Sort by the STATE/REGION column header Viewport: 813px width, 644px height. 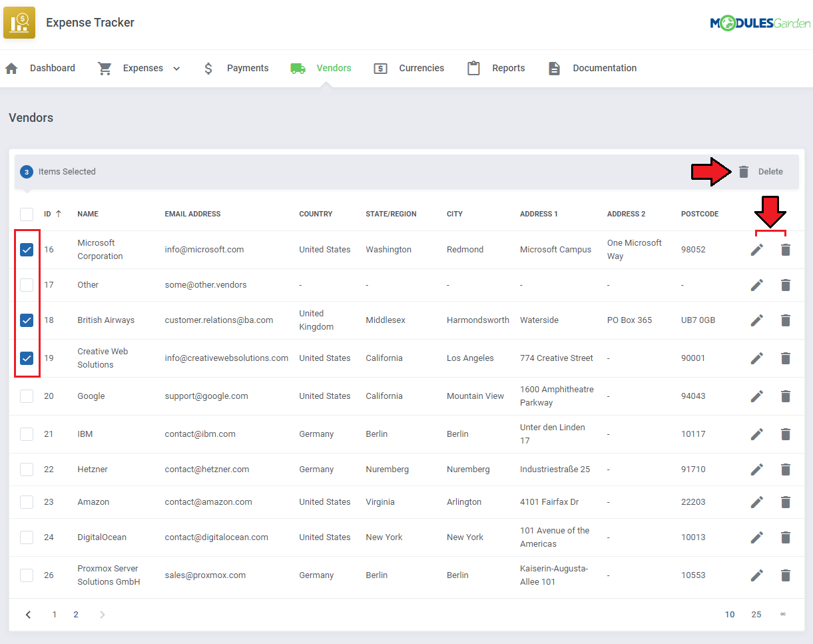pos(391,214)
